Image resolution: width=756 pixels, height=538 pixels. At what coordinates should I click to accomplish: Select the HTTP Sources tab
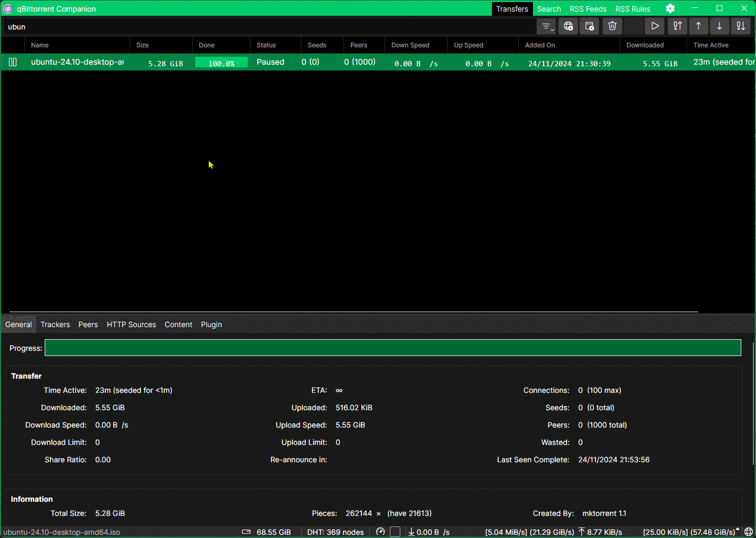pos(131,324)
